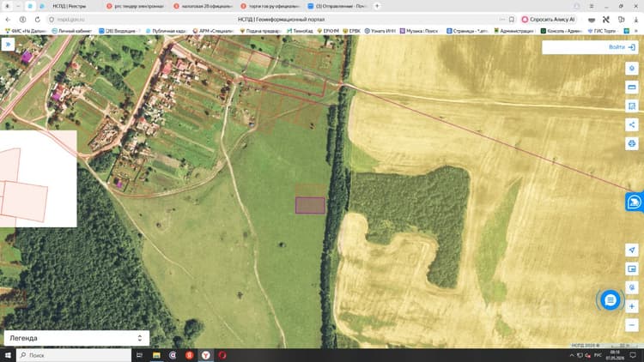The height and width of the screenshot is (362, 644).
Task: Select the ruler measurement tool
Action: pyautogui.click(x=632, y=87)
